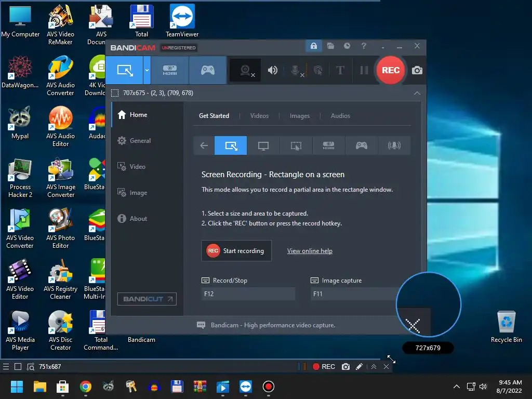Click the speech bubble icon in status bar
The height and width of the screenshot is (399, 532).
tap(201, 325)
